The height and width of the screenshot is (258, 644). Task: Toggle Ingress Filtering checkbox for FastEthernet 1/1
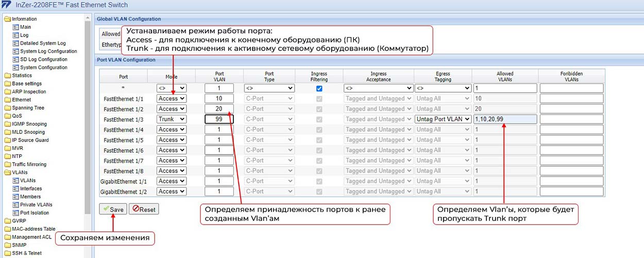pos(319,99)
